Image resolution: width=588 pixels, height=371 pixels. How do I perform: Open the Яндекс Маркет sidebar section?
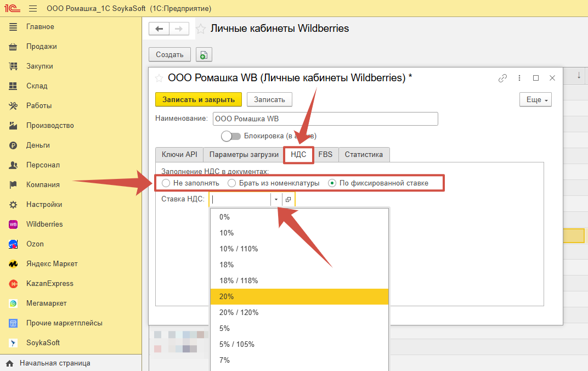[52, 263]
